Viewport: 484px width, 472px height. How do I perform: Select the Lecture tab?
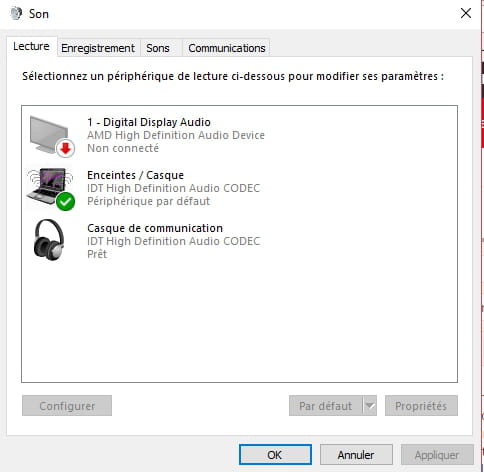pos(31,46)
